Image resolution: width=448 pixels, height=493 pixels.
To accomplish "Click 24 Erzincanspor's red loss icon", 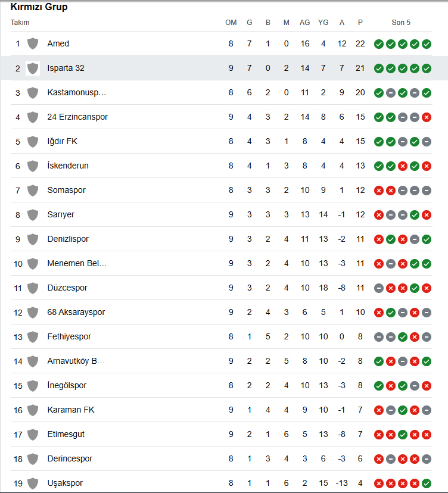I will (x=427, y=117).
